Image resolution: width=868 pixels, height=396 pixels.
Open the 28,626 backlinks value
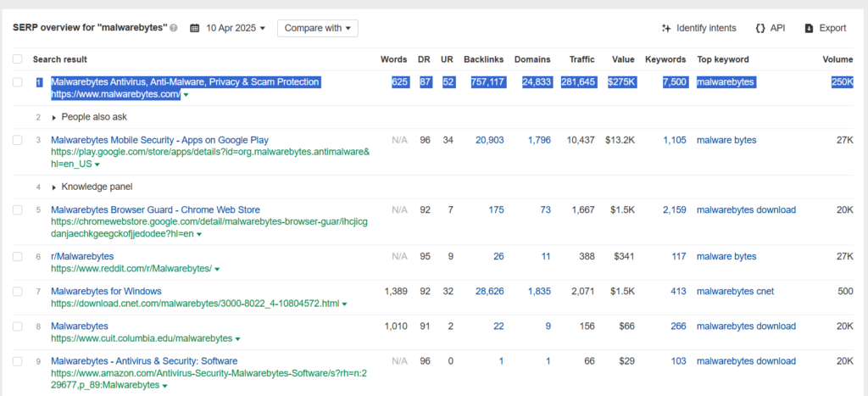(490, 292)
